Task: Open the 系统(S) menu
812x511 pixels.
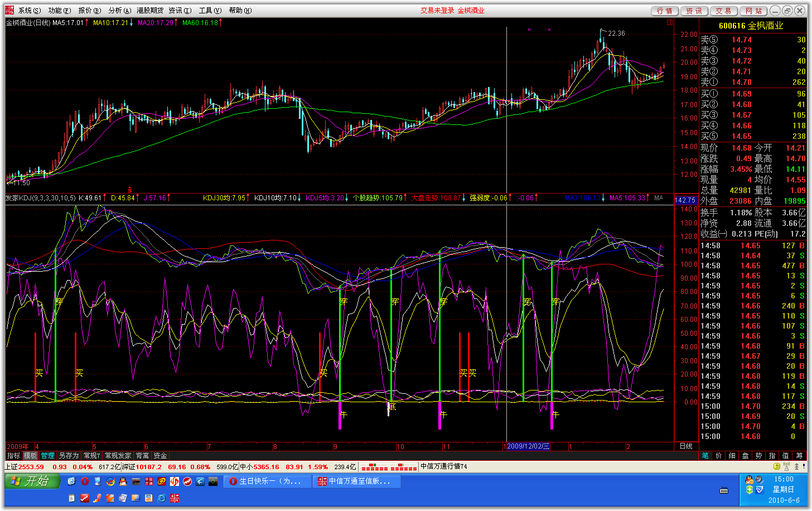Action: (x=29, y=11)
